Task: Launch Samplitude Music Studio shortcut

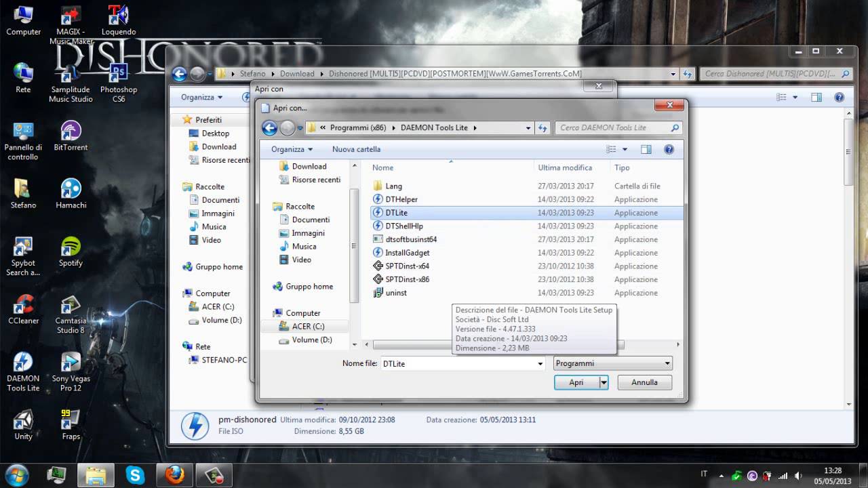Action: [x=71, y=83]
